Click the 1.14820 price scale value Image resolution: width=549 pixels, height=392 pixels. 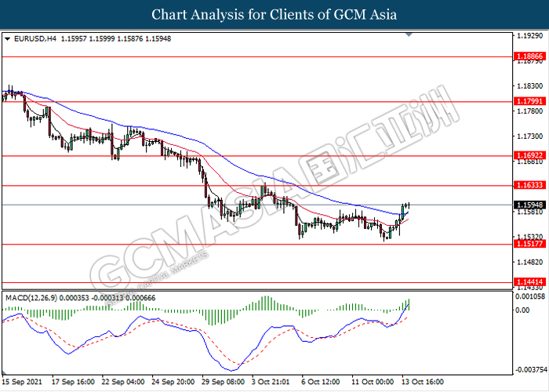click(529, 262)
